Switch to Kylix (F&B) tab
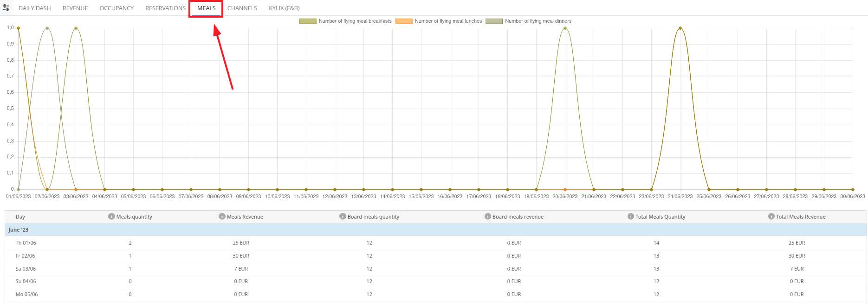This screenshot has width=868, height=304. pos(284,8)
